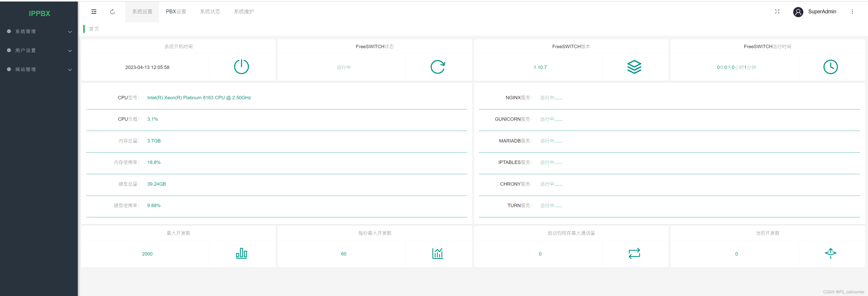868x296 pixels.
Task: Click the FreeSWITCH uptime clock icon
Action: [x=830, y=67]
